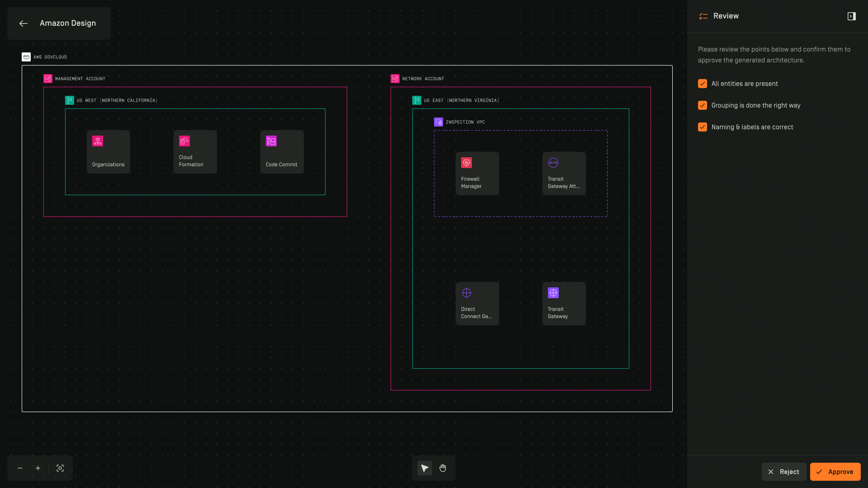Reject the generated architecture

[783, 472]
